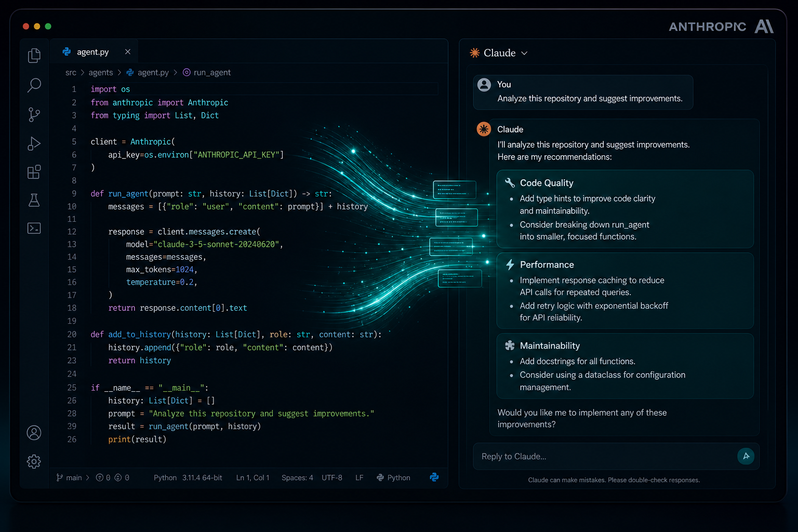Click Ln 1, Col 1 cursor position

(x=252, y=477)
